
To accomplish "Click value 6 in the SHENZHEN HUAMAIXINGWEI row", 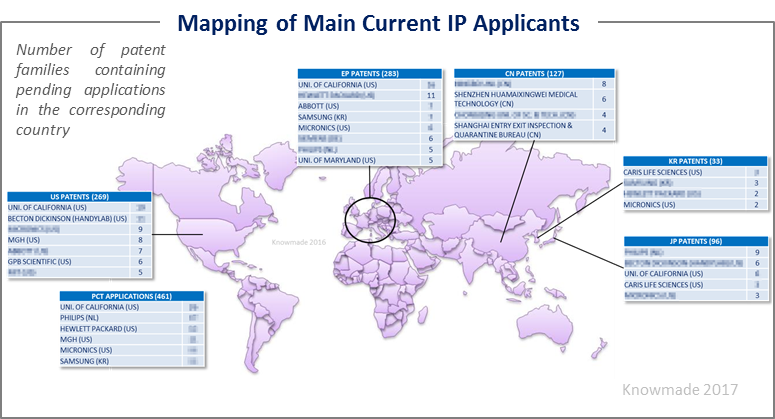I will [603, 99].
